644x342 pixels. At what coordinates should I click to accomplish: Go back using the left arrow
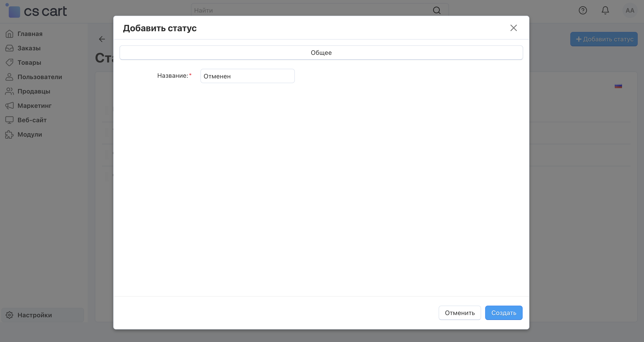pyautogui.click(x=102, y=39)
